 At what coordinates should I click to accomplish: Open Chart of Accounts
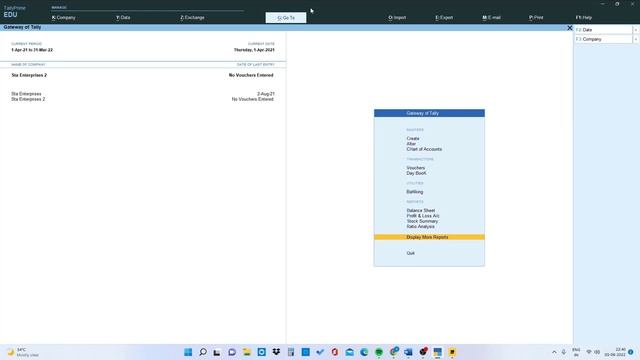click(x=424, y=149)
